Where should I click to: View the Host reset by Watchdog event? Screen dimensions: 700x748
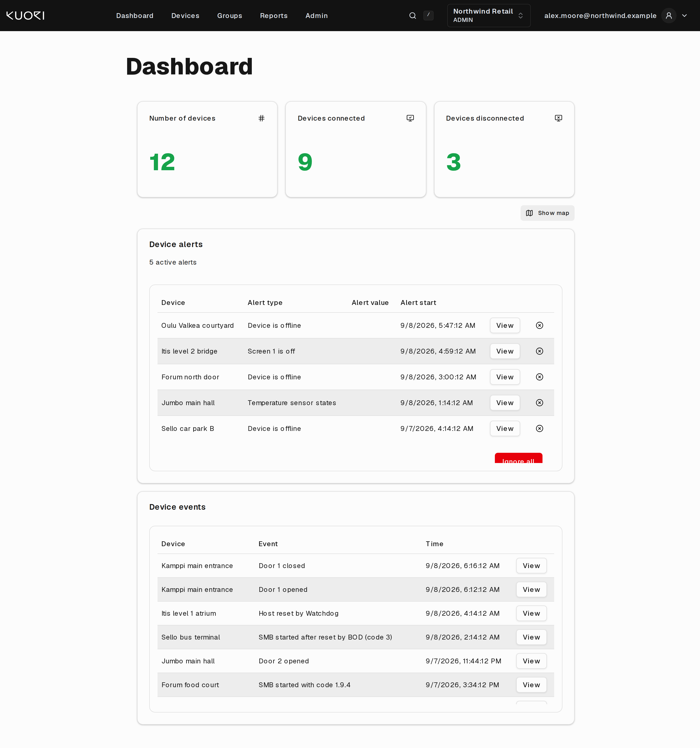pyautogui.click(x=531, y=613)
